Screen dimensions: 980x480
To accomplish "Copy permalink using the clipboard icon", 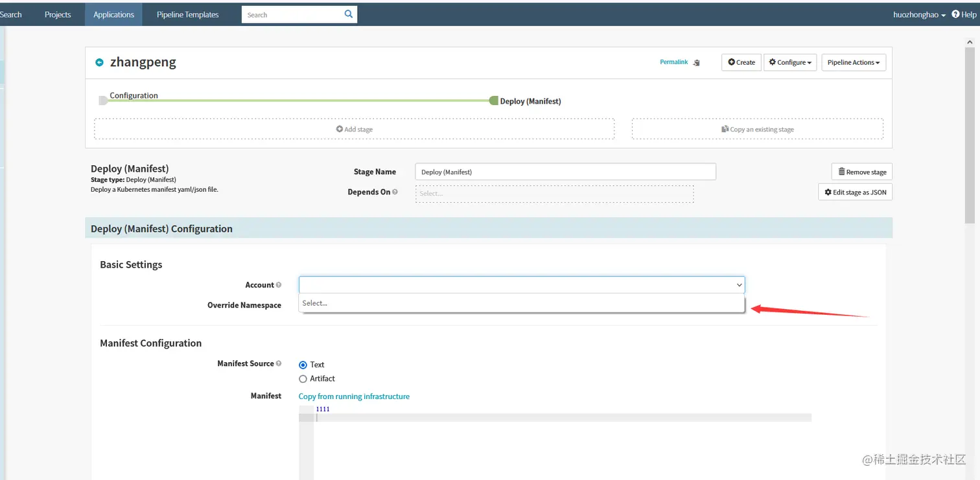I will pos(697,63).
